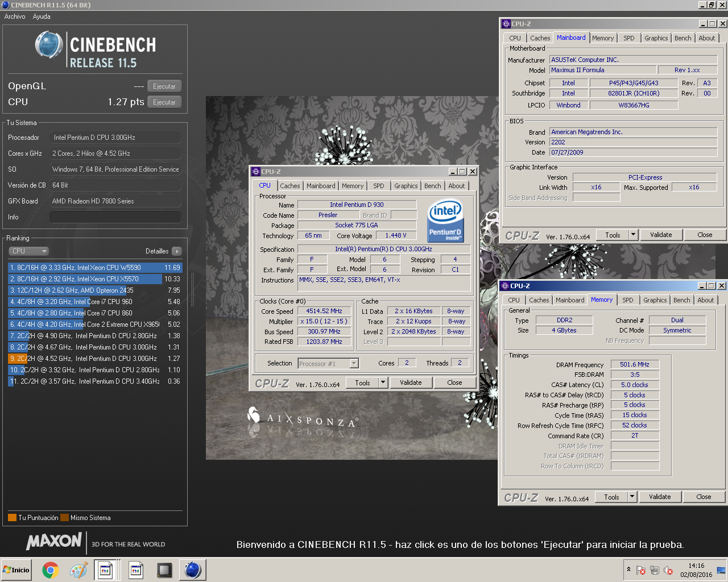Run the CPU test with Ejecutar
This screenshot has width=728, height=582.
click(164, 102)
